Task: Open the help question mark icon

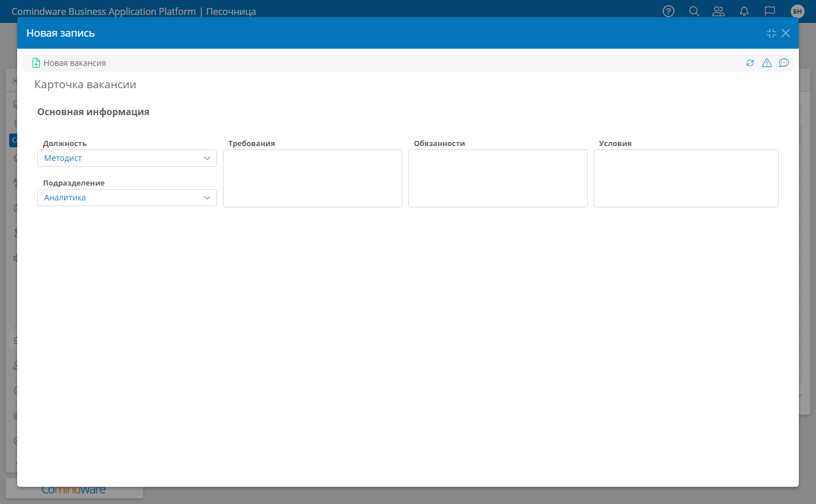Action: [x=668, y=11]
